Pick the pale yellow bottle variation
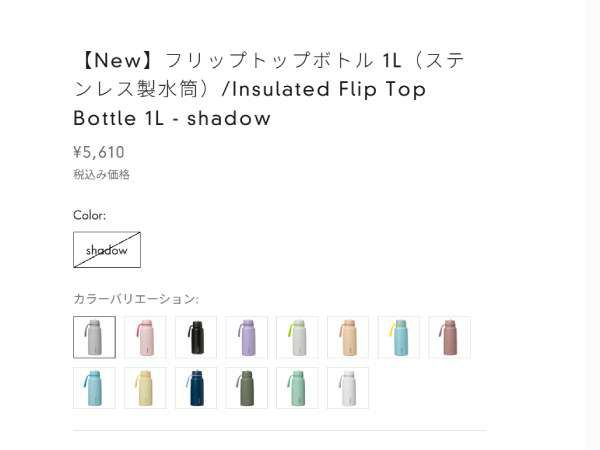Screen dimensions: 600x450 [x=145, y=388]
